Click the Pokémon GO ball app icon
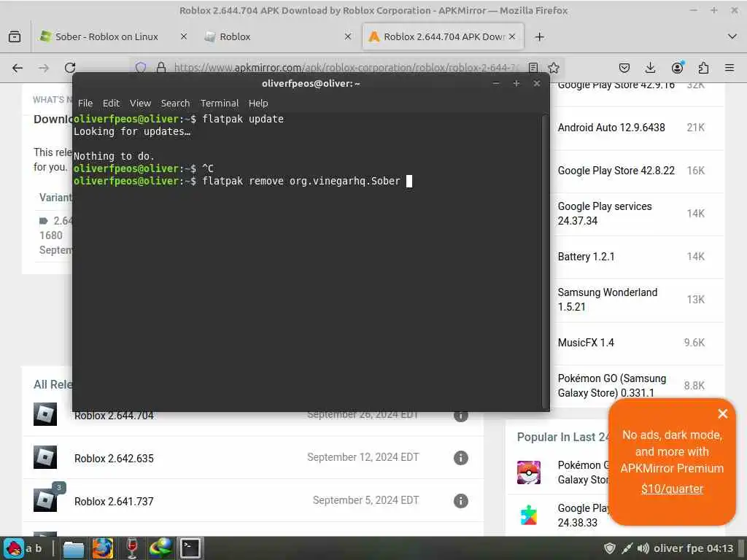 point(529,472)
